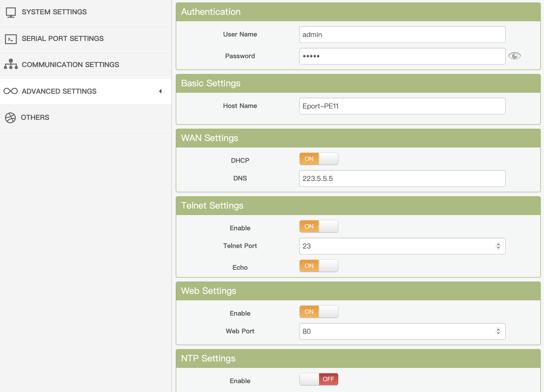This screenshot has height=392, width=544.
Task: Click the Advanced Settings infinity icon
Action: 11,91
